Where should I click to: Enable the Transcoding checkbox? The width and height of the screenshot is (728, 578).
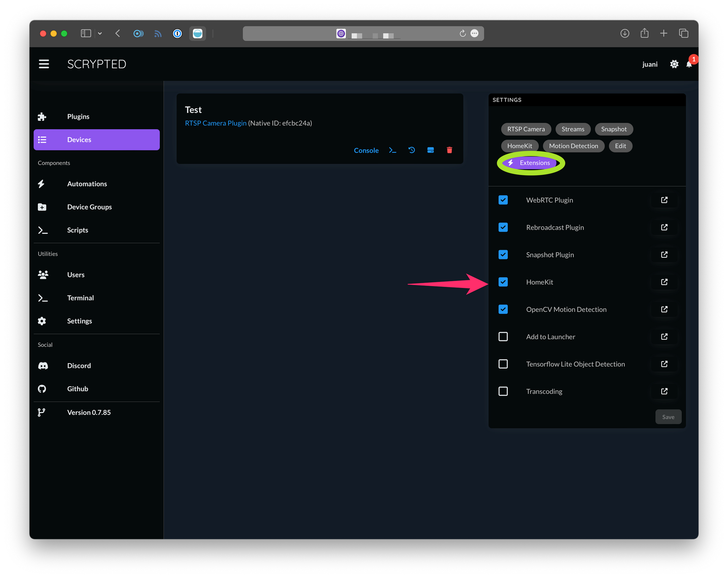pos(503,391)
